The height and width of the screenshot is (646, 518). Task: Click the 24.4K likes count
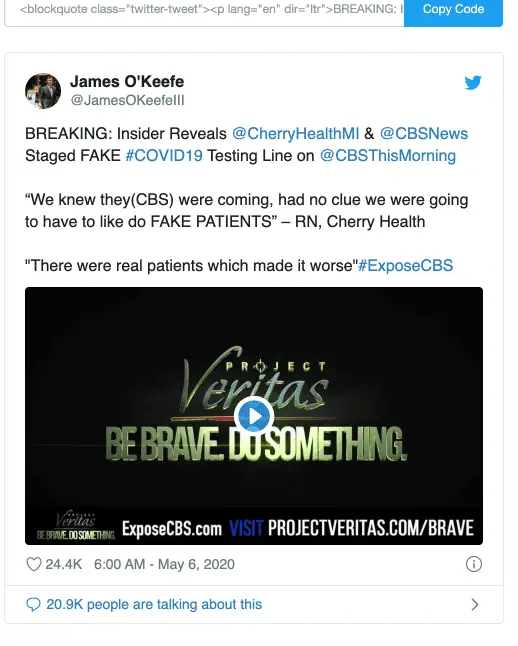pyautogui.click(x=63, y=564)
